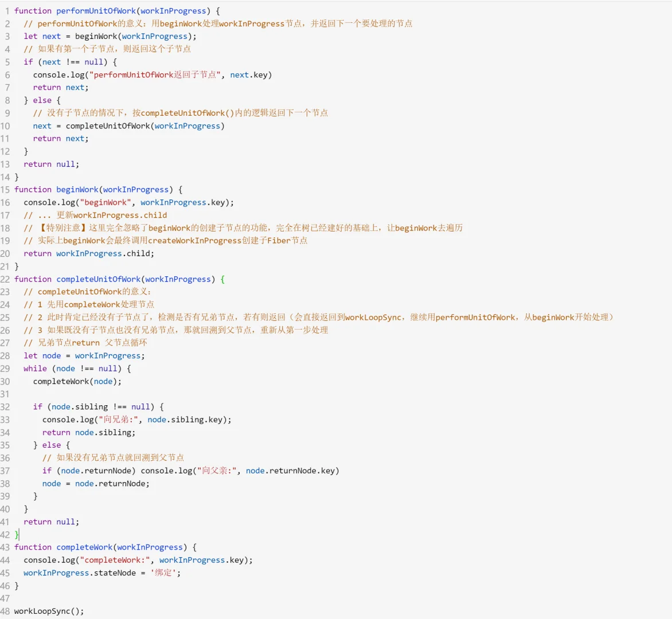Click the else keyword on line 8
This screenshot has width=672, height=619.
[x=42, y=100]
